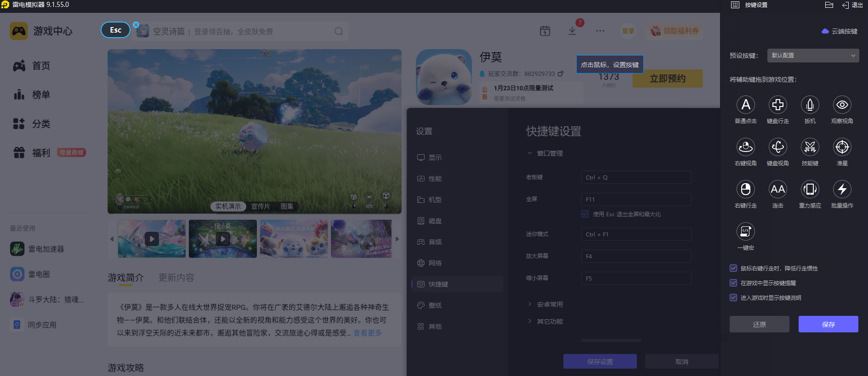Select the 键盘行走 D-pad icon
This screenshot has height=376, width=868.
[777, 105]
